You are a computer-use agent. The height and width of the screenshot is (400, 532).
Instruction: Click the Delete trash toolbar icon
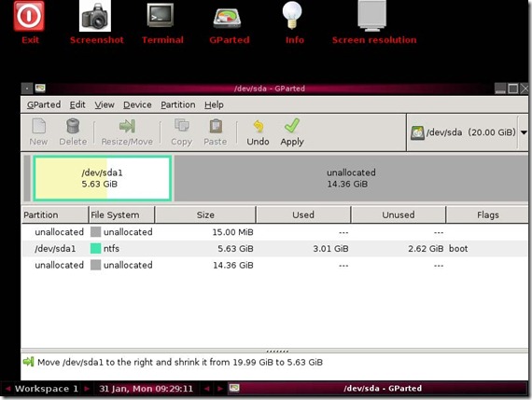[73, 126]
